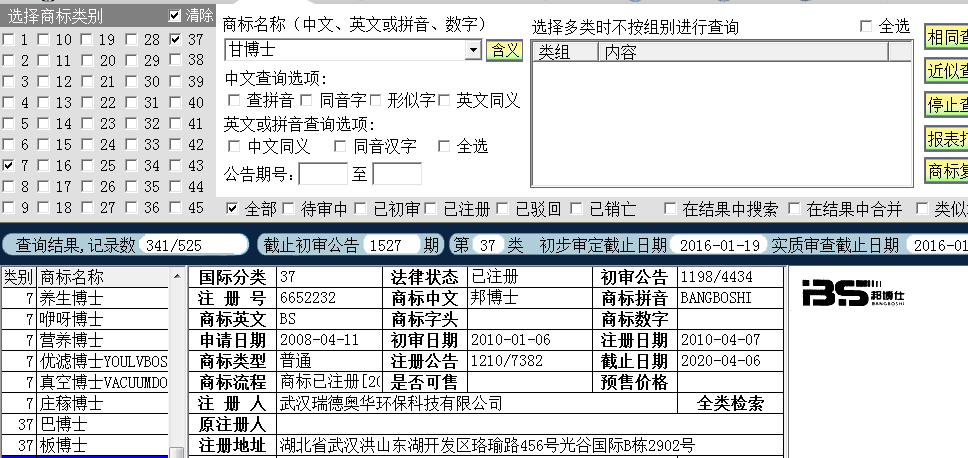Uncheck the 全部 status filter
Image resolution: width=968 pixels, height=458 pixels.
[x=232, y=209]
